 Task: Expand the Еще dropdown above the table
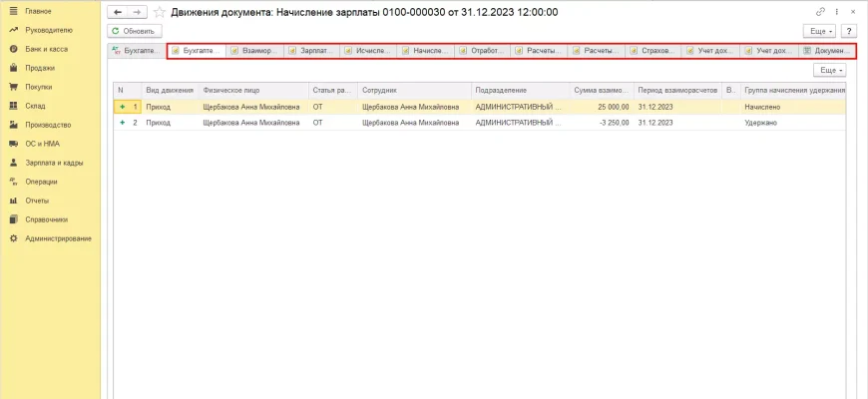click(830, 71)
